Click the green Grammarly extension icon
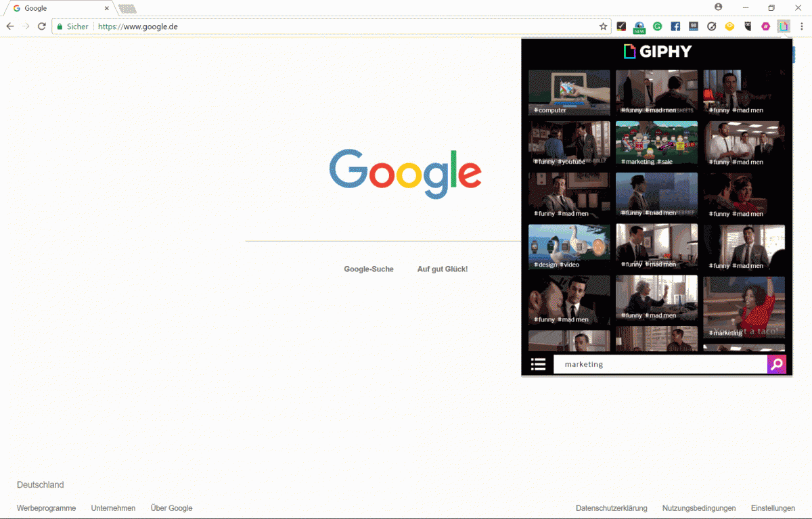 point(657,26)
